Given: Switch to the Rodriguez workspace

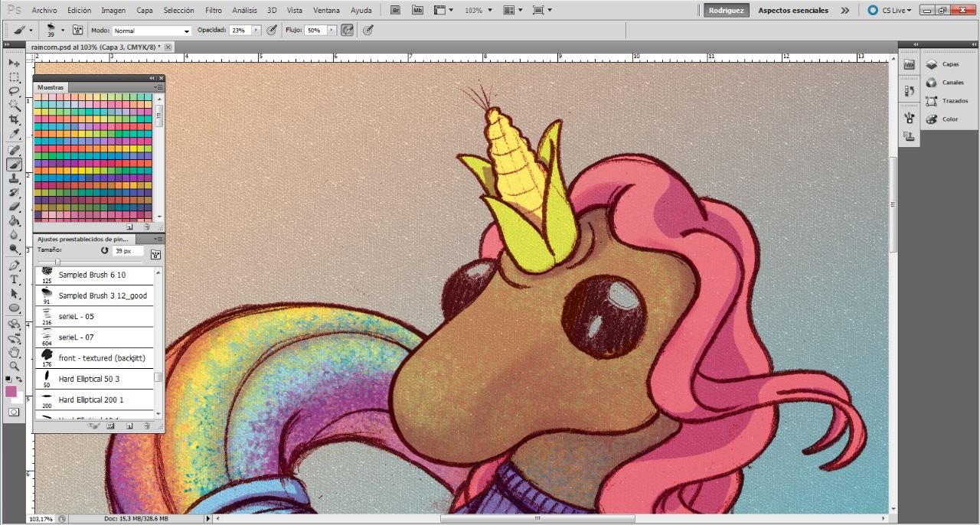Looking at the screenshot, I should pyautogui.click(x=726, y=10).
